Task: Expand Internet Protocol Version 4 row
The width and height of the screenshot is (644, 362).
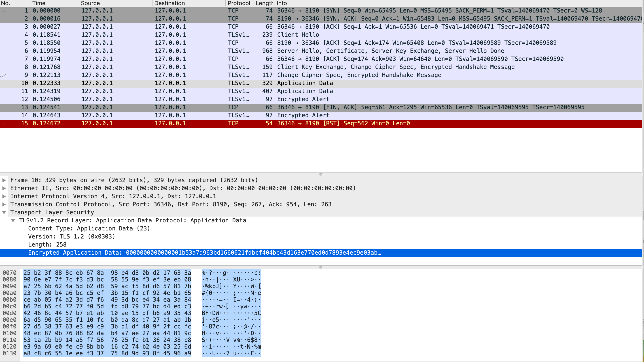Action: click(x=4, y=196)
